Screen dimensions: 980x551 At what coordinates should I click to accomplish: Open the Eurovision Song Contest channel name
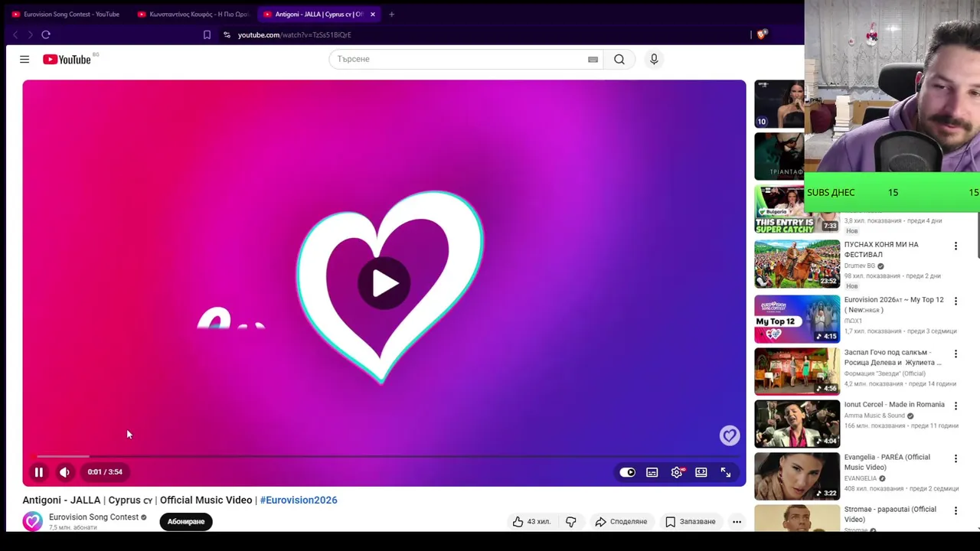pos(93,517)
